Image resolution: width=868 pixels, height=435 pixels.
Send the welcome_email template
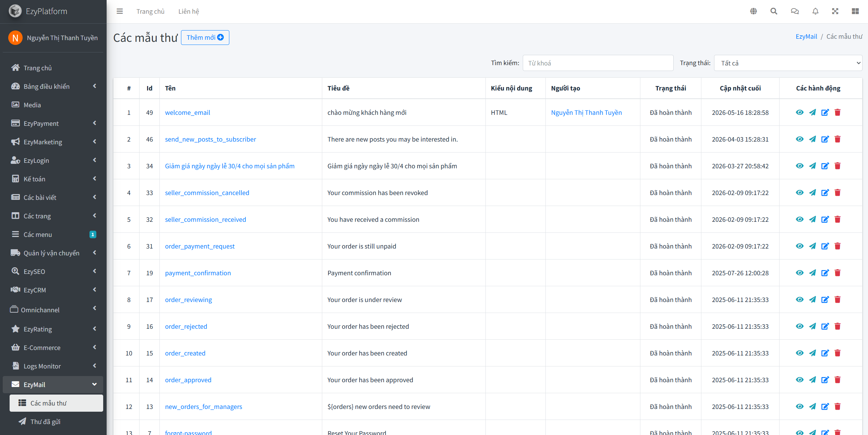pyautogui.click(x=812, y=112)
